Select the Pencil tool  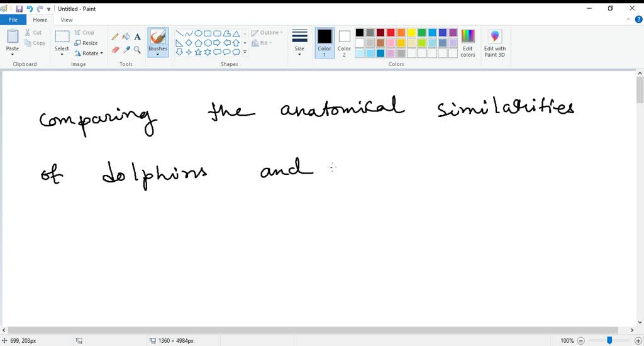click(115, 37)
